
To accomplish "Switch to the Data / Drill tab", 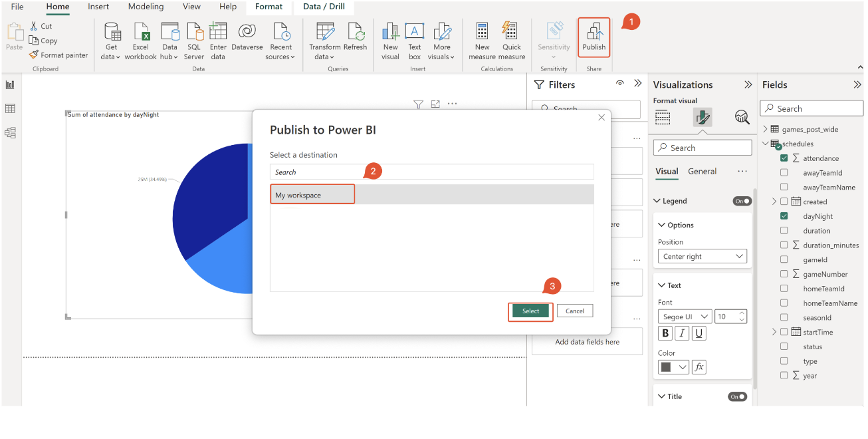I will (x=325, y=7).
